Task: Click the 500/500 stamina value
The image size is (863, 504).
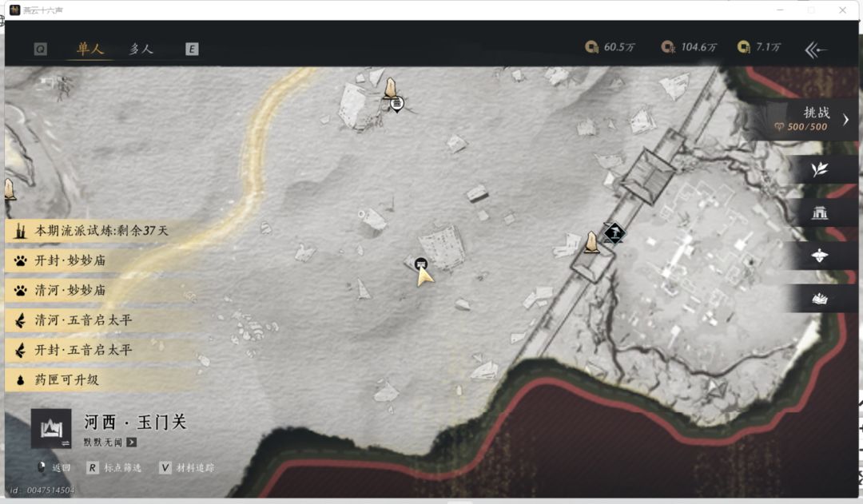Action: coord(807,127)
